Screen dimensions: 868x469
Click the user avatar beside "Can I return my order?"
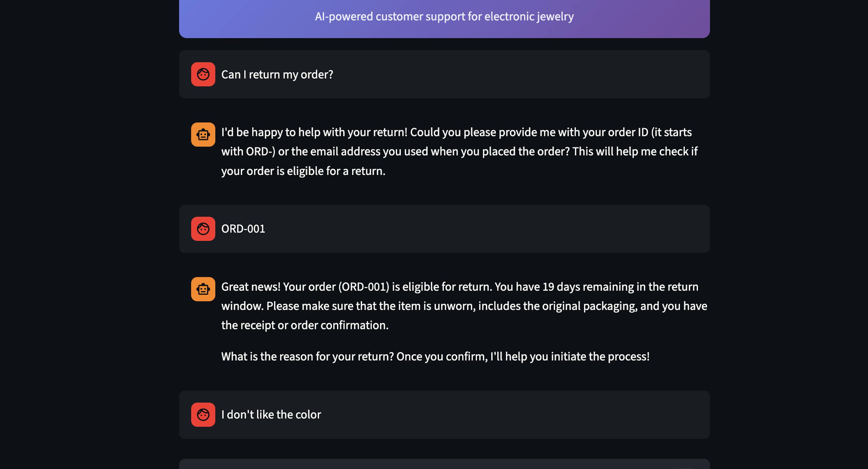coord(203,75)
